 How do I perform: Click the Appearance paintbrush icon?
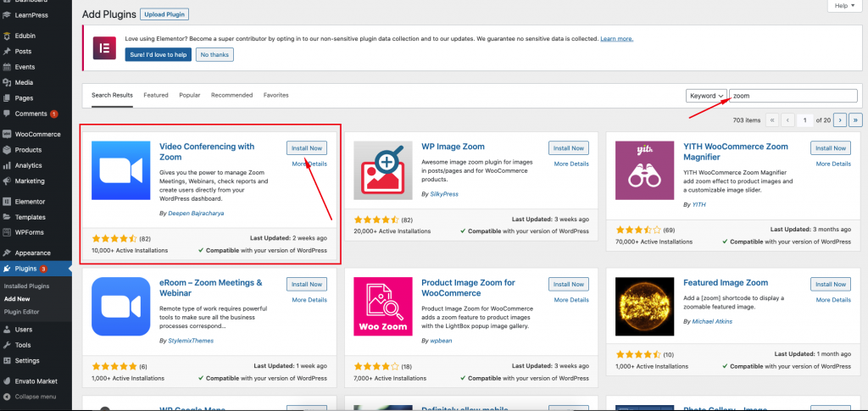click(7, 253)
